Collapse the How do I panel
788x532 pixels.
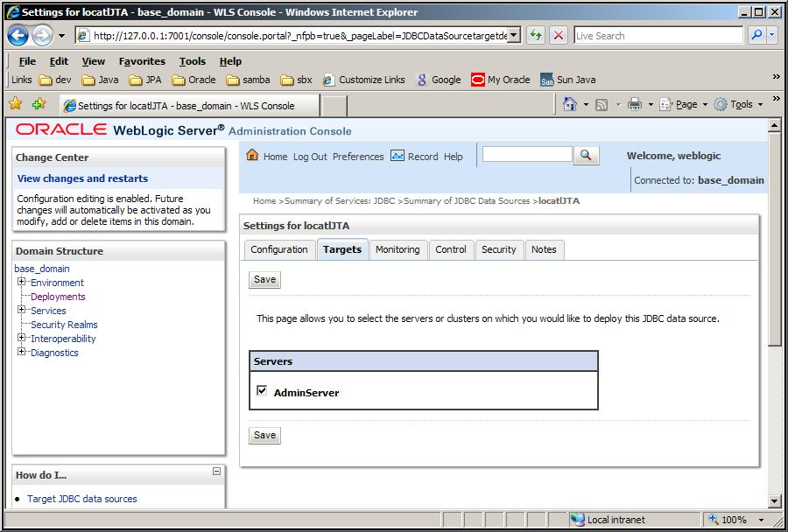[216, 472]
